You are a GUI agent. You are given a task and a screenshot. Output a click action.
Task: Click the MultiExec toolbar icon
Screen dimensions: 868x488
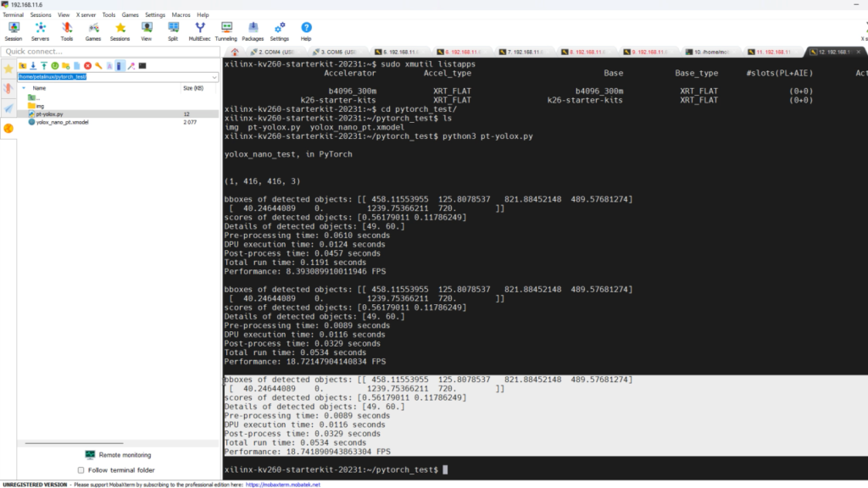coord(199,30)
